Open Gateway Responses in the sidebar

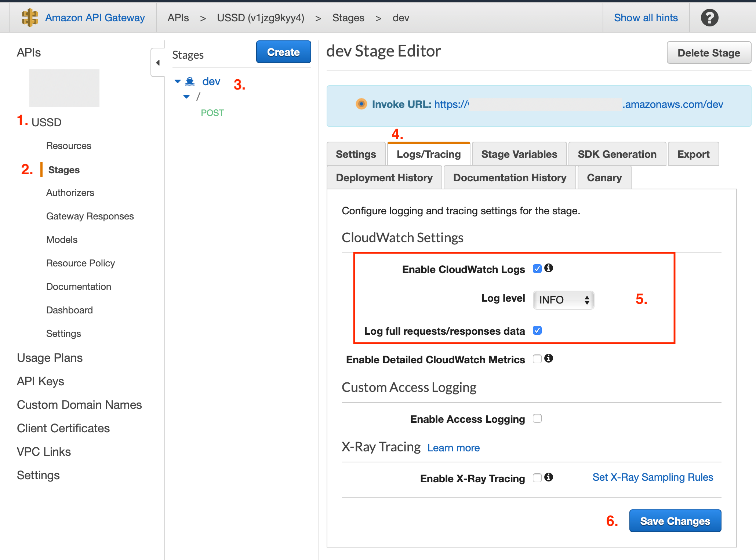coord(90,216)
